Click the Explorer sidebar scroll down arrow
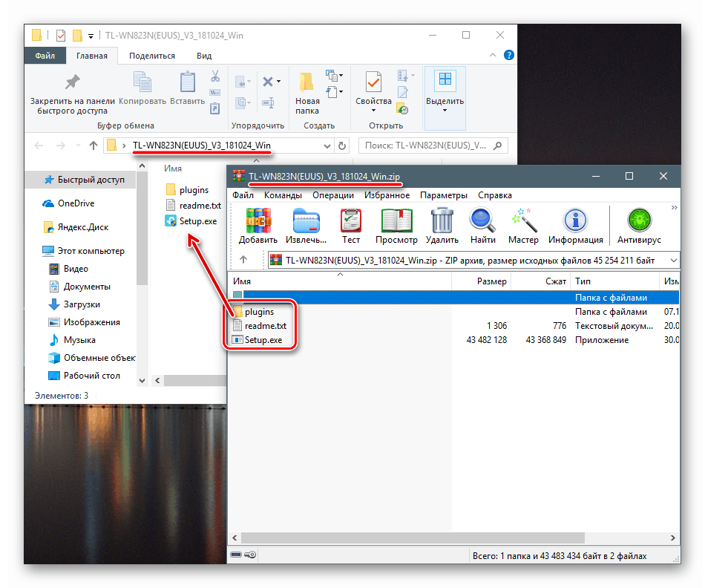The image size is (705, 588). pyautogui.click(x=142, y=381)
